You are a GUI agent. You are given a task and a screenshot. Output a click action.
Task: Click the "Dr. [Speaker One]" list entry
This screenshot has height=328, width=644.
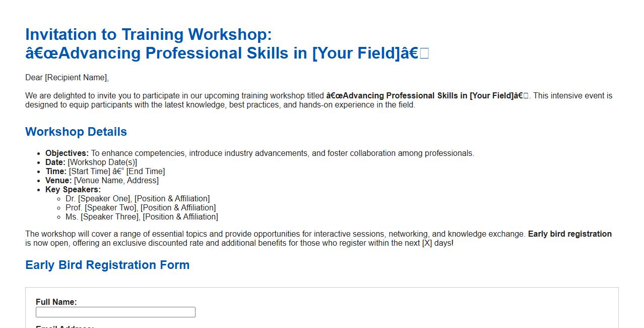[x=98, y=199]
